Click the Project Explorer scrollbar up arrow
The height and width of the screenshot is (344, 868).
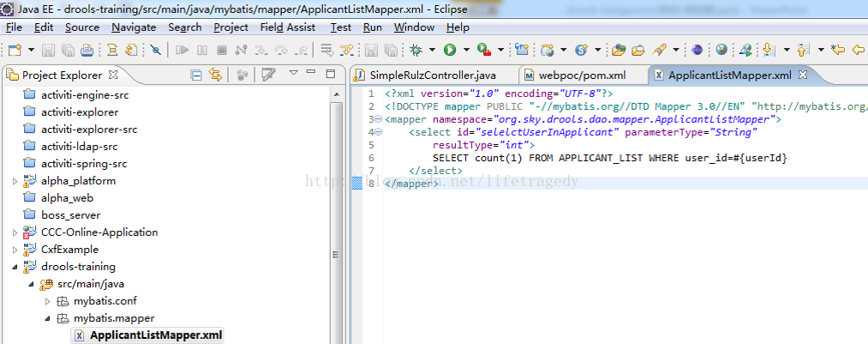(x=335, y=94)
